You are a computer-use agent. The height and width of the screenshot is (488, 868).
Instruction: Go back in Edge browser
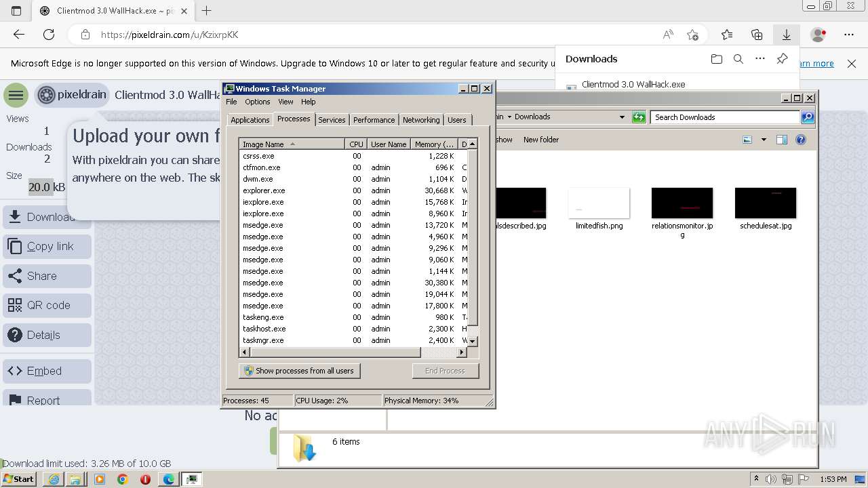coord(19,35)
